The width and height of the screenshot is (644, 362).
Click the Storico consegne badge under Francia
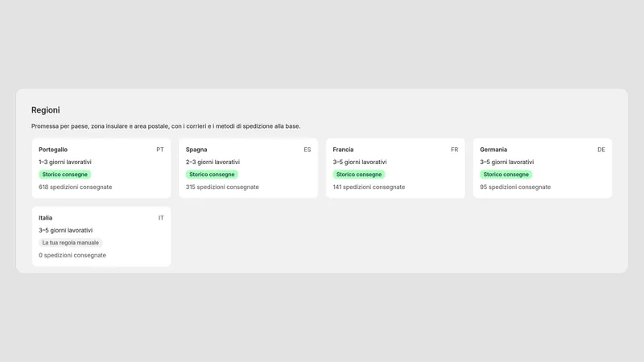[x=359, y=175]
